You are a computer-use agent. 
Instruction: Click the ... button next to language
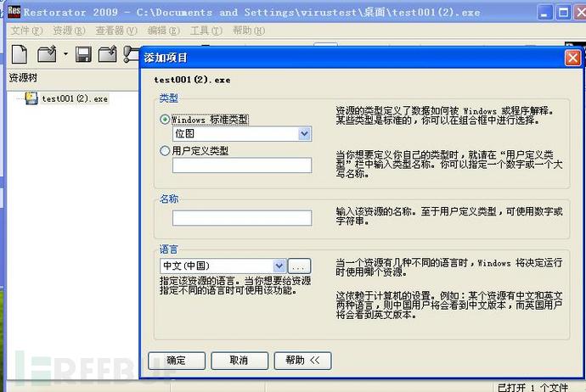click(299, 266)
